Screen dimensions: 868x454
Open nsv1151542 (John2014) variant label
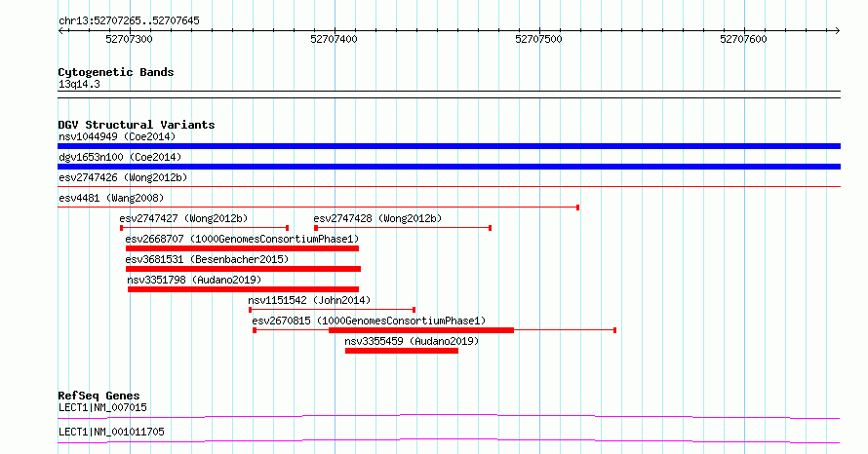[309, 300]
